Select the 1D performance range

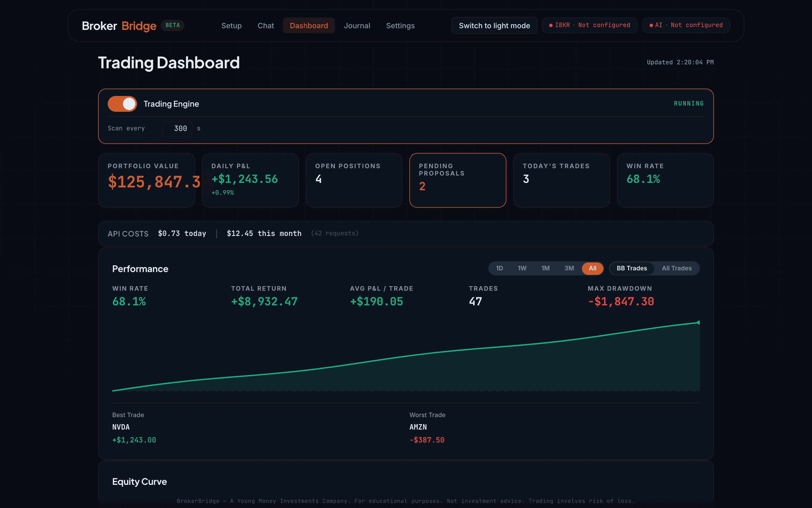tap(499, 268)
